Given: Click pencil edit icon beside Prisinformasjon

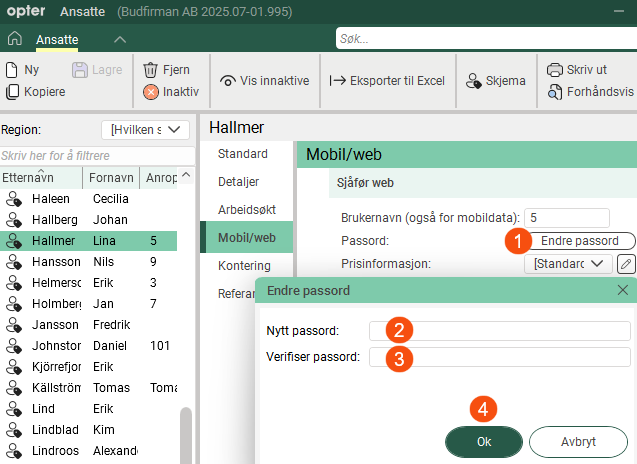Looking at the screenshot, I should tap(626, 264).
